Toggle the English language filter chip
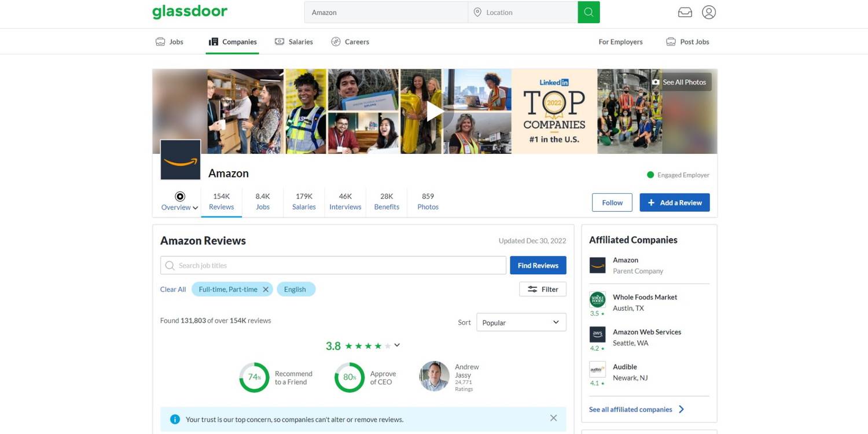868x434 pixels. point(295,289)
